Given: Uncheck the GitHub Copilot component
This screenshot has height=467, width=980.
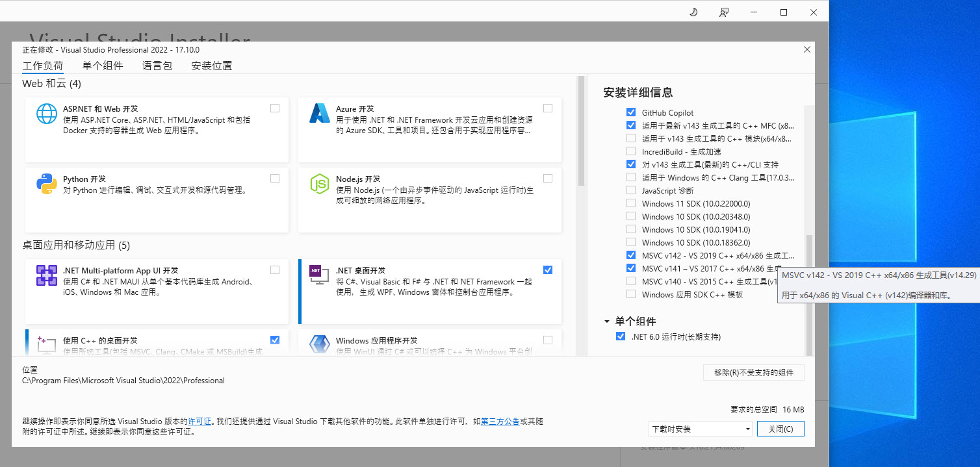Looking at the screenshot, I should (631, 112).
